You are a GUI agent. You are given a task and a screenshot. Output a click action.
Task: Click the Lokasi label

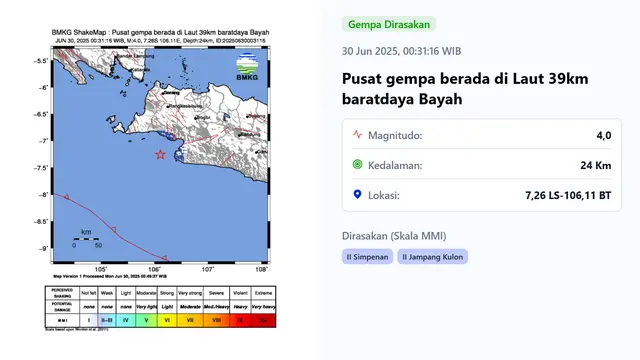pyautogui.click(x=384, y=196)
